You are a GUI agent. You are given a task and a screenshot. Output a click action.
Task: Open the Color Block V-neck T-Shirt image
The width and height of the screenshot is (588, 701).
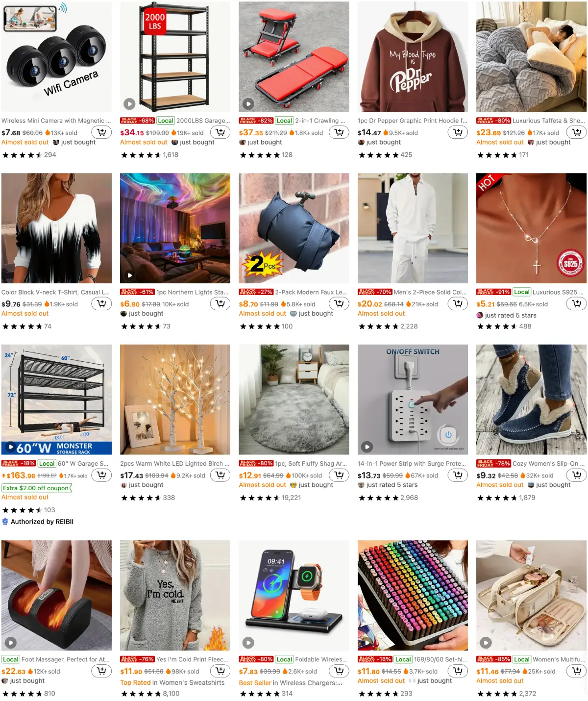coord(56,228)
